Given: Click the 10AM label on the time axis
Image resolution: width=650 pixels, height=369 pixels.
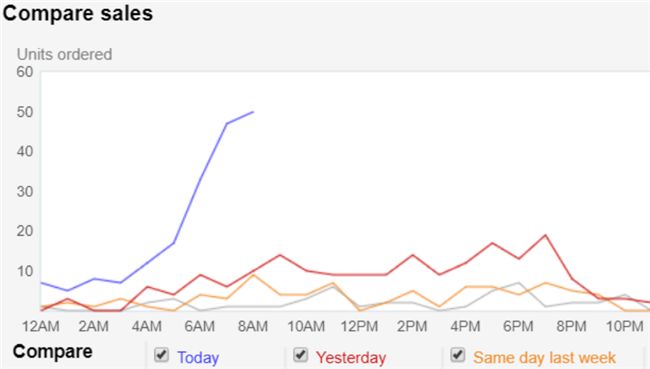Looking at the screenshot, I should (x=306, y=326).
